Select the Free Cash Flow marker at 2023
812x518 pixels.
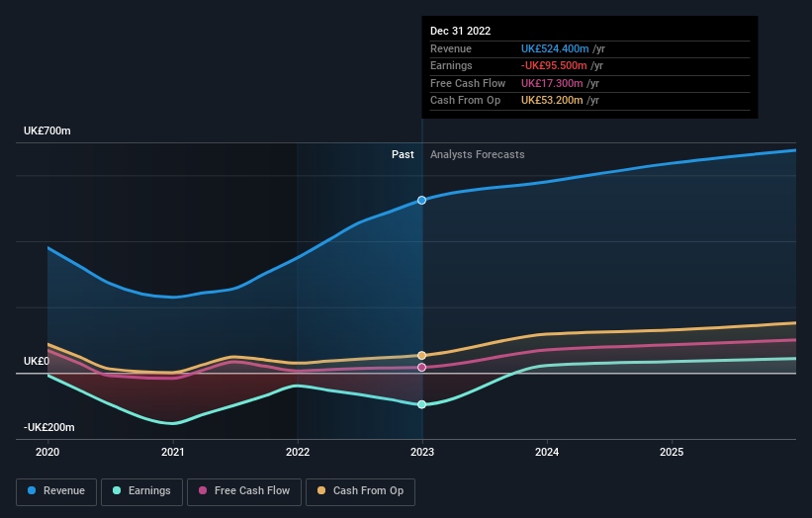coord(422,368)
